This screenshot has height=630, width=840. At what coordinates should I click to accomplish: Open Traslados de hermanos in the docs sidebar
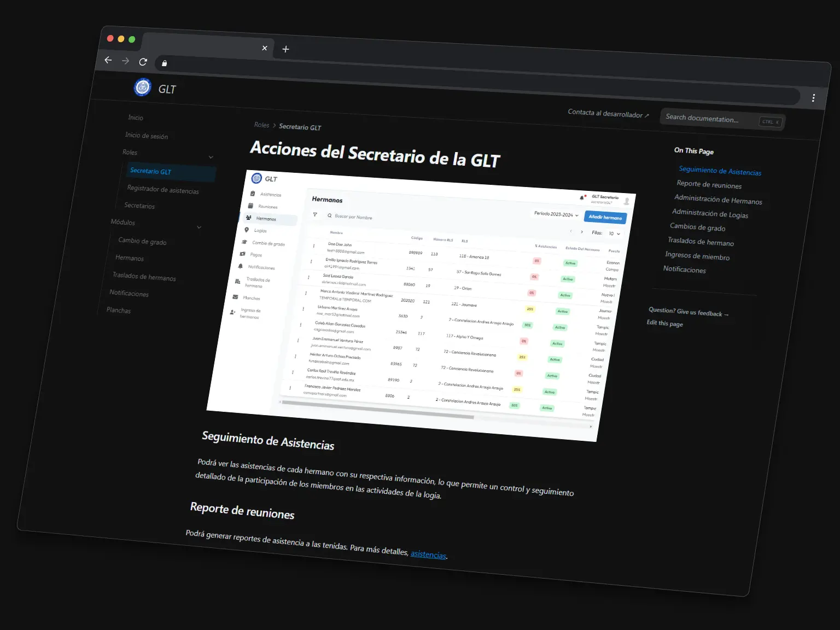[x=144, y=277]
